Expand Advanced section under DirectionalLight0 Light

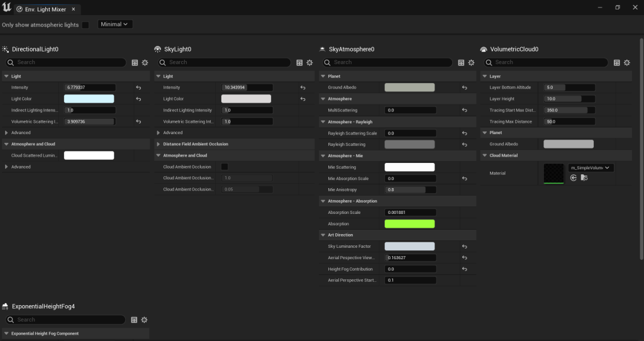tap(6, 133)
